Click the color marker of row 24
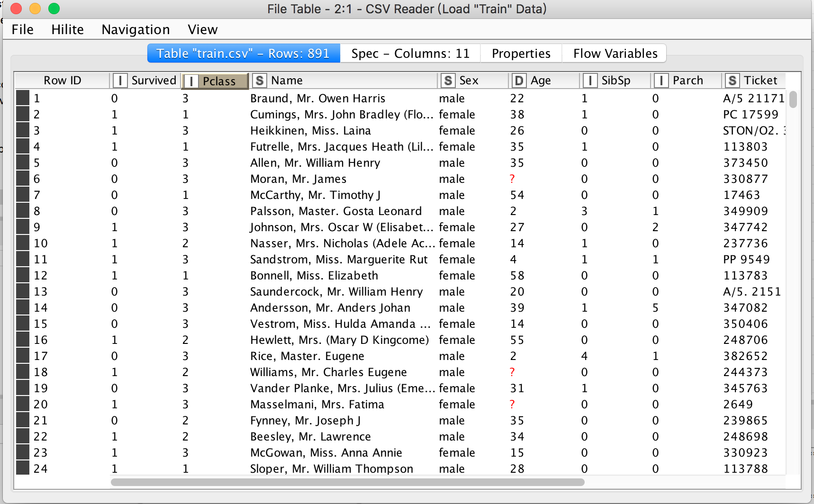Image resolution: width=814 pixels, height=504 pixels. pyautogui.click(x=23, y=468)
